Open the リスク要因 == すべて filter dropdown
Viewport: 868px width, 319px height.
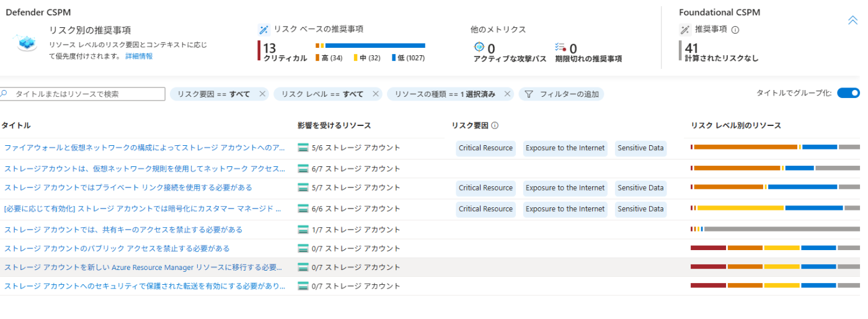(213, 94)
